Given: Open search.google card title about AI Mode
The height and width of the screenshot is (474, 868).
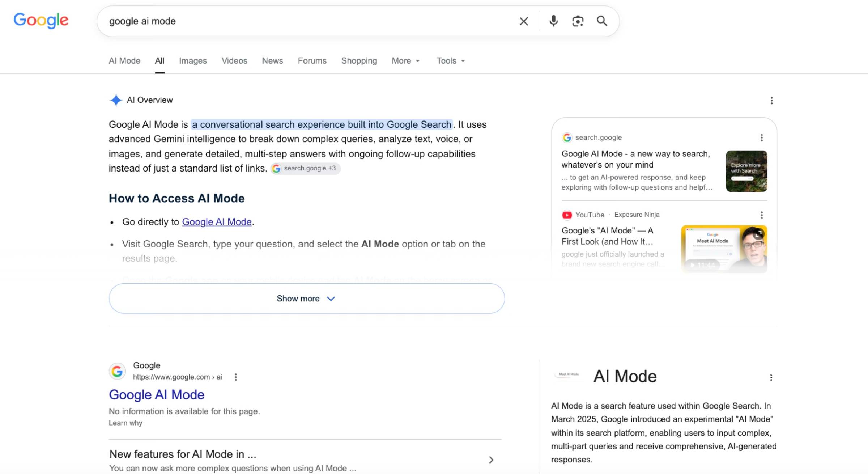Looking at the screenshot, I should [x=636, y=159].
